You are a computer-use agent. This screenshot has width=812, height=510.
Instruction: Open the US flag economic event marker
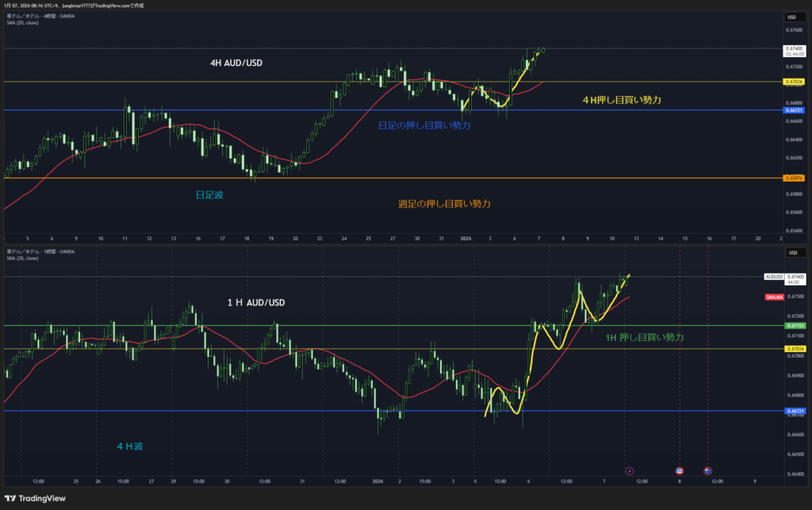679,470
